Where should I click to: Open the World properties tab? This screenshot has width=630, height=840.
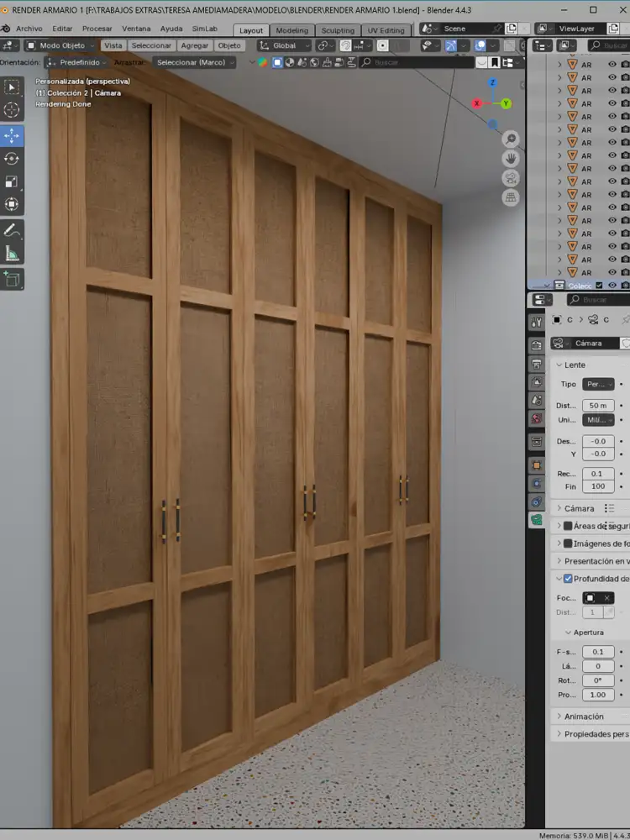[x=537, y=418]
